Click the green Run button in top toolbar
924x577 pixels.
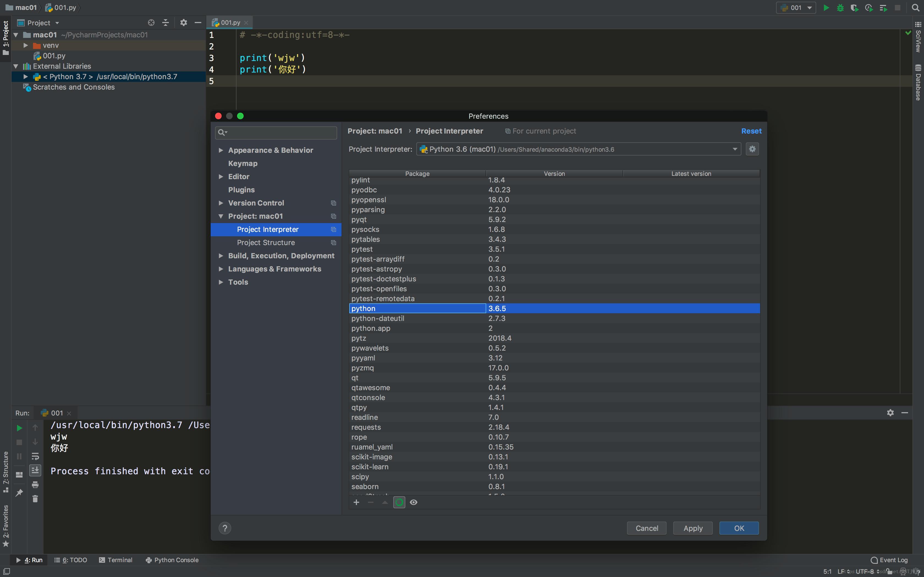(x=826, y=8)
